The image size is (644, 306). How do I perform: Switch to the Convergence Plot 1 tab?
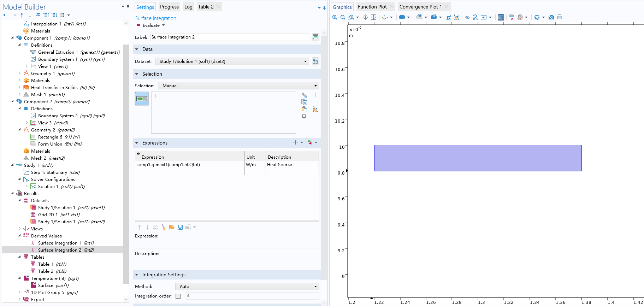tap(420, 7)
